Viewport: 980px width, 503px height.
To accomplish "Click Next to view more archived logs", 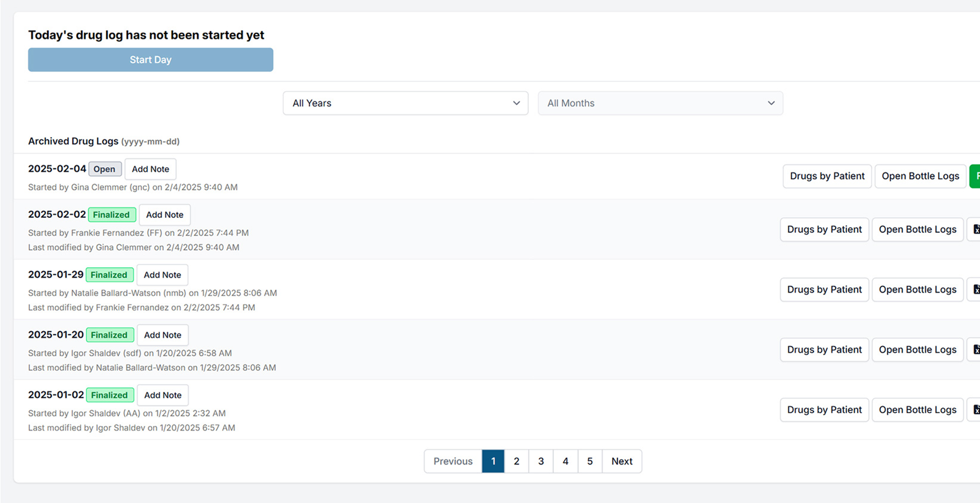I will click(622, 461).
